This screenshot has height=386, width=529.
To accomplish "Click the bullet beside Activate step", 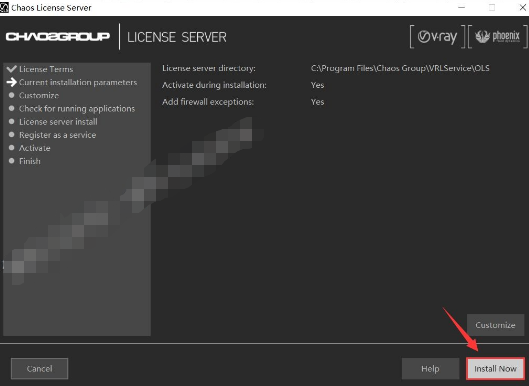I will (11, 148).
